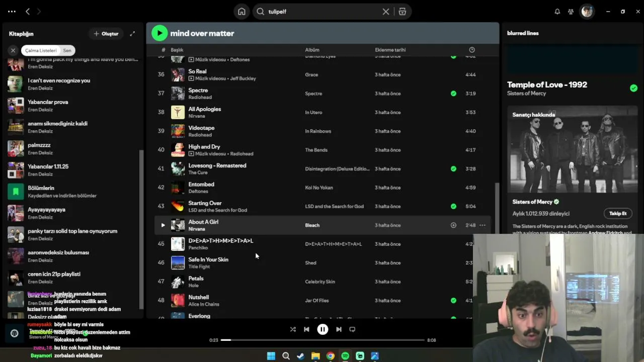Click the 'Oluştur' create button
This screenshot has height=362, width=644.
106,34
